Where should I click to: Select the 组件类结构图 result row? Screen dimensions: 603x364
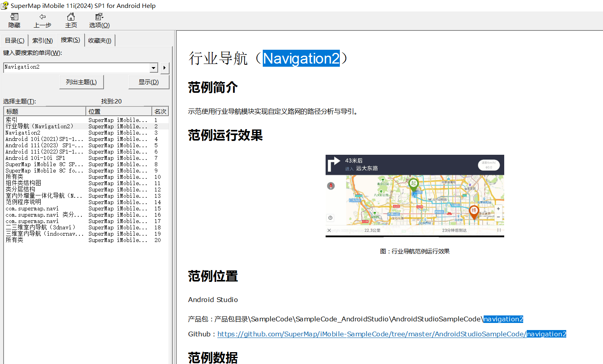click(x=86, y=183)
